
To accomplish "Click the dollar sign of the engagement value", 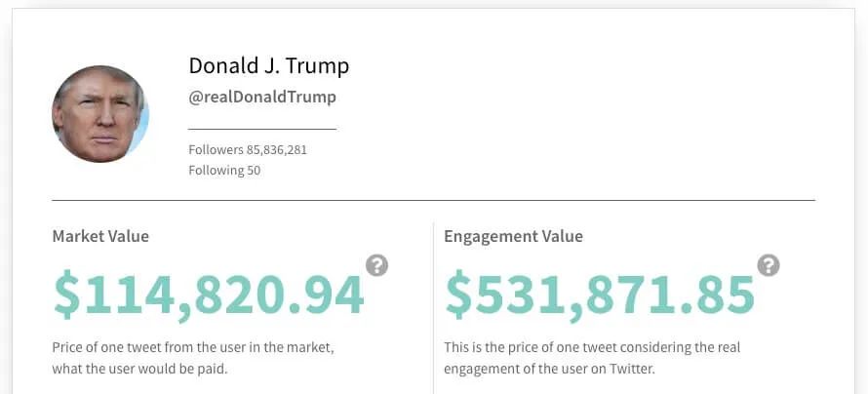I will pyautogui.click(x=458, y=295).
